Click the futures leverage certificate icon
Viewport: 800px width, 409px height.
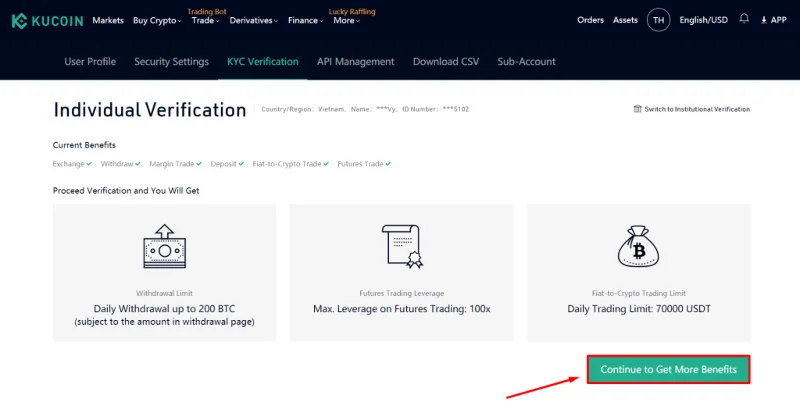pos(402,246)
